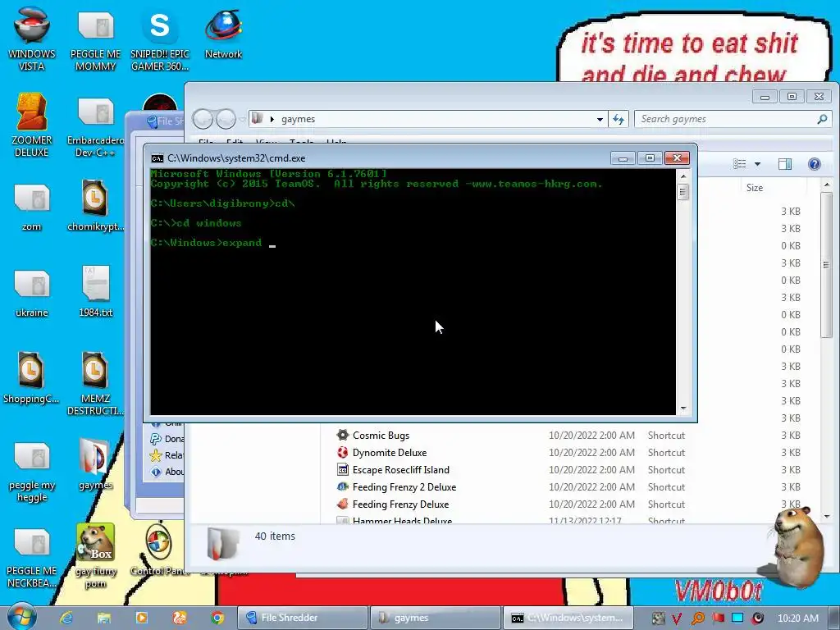Select the ShoppingC... desktop icon
Screen dimensions: 840x630
point(31,377)
